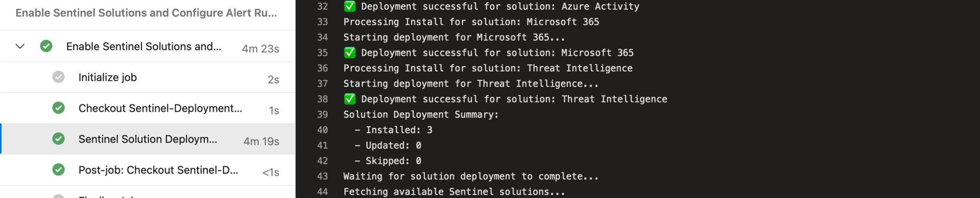This screenshot has width=980, height=198.
Task: Click green check icon for Post-job Checkout
Action: tap(58, 170)
